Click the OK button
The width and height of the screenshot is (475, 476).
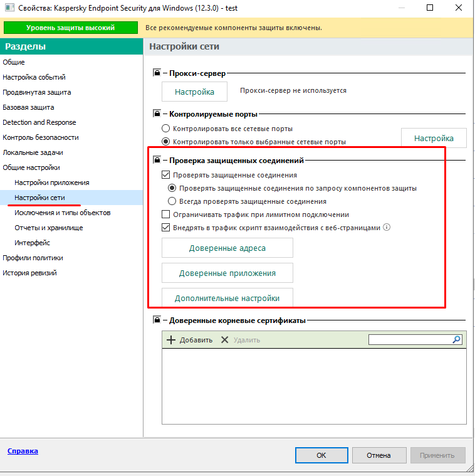(321, 455)
